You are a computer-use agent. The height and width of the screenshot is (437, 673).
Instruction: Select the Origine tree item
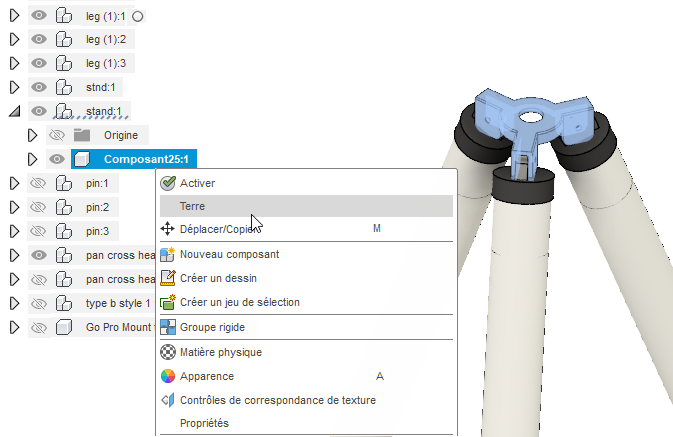click(121, 136)
